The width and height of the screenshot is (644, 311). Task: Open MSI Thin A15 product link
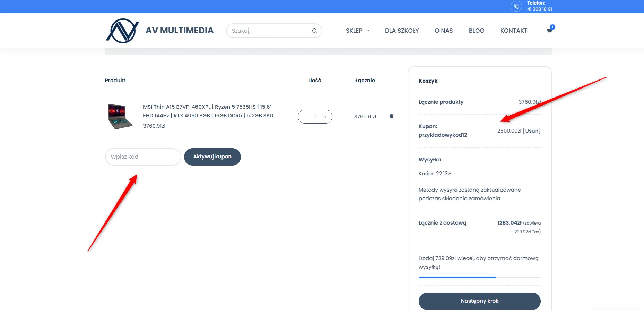[208, 111]
